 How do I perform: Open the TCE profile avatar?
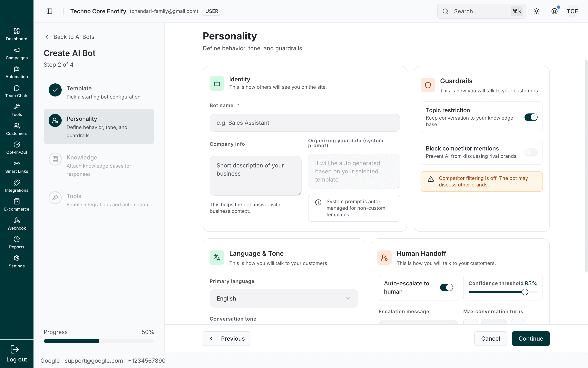pyautogui.click(x=572, y=11)
